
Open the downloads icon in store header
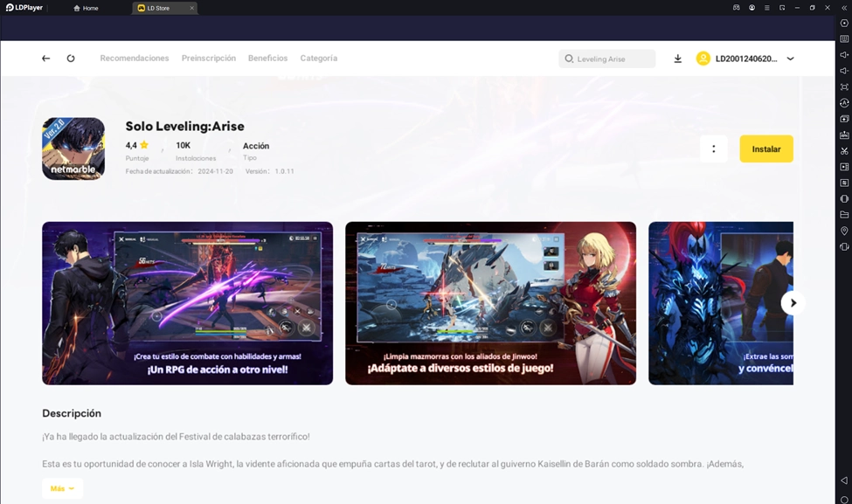(x=677, y=59)
